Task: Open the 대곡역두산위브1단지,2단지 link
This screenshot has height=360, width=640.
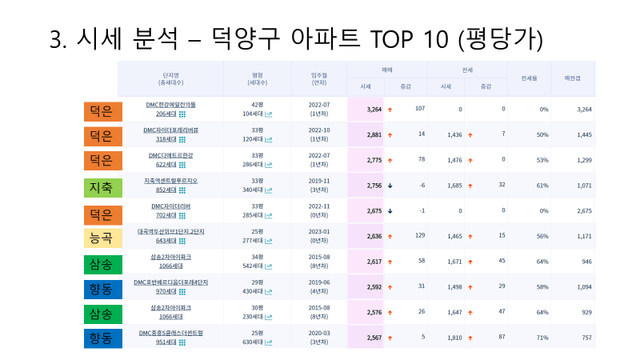Action: (171, 232)
